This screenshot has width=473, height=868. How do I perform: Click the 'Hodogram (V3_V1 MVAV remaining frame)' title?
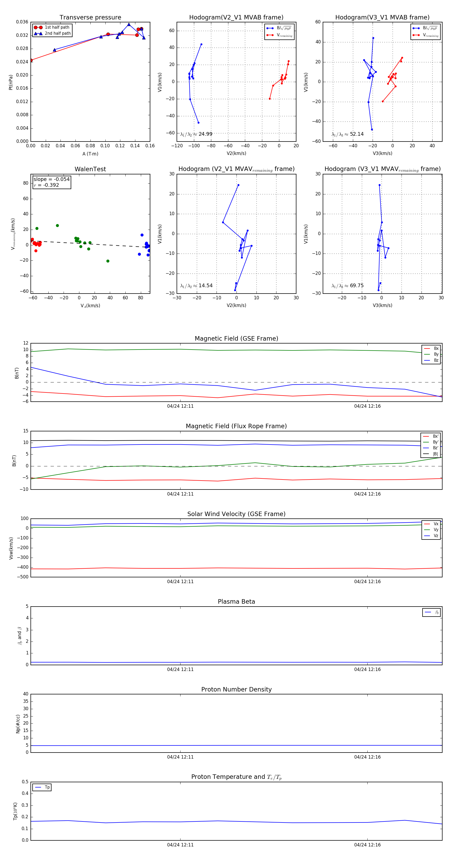(x=382, y=169)
